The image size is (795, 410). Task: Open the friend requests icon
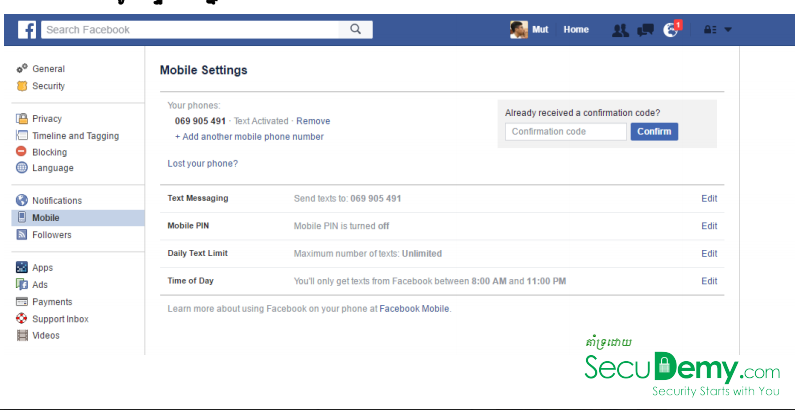click(620, 30)
